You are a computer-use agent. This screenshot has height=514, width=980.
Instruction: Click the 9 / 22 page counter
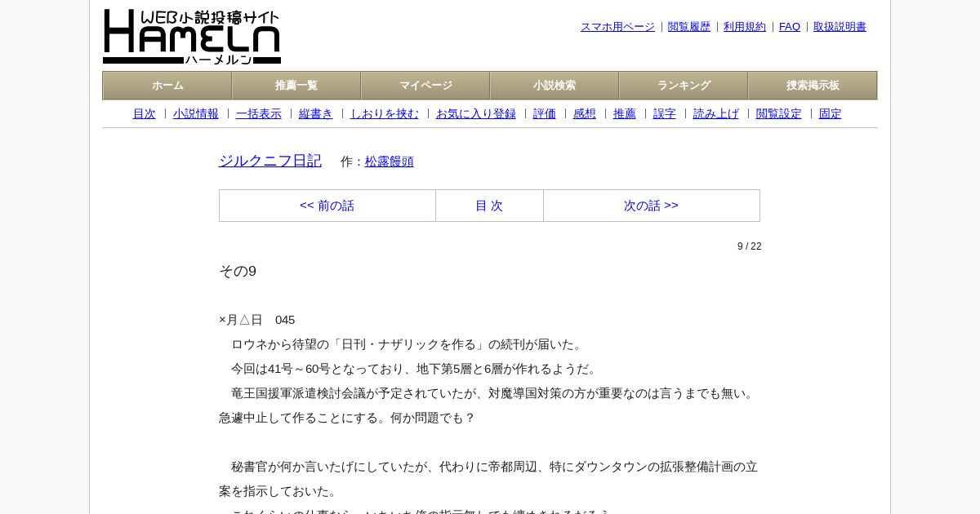tap(750, 246)
